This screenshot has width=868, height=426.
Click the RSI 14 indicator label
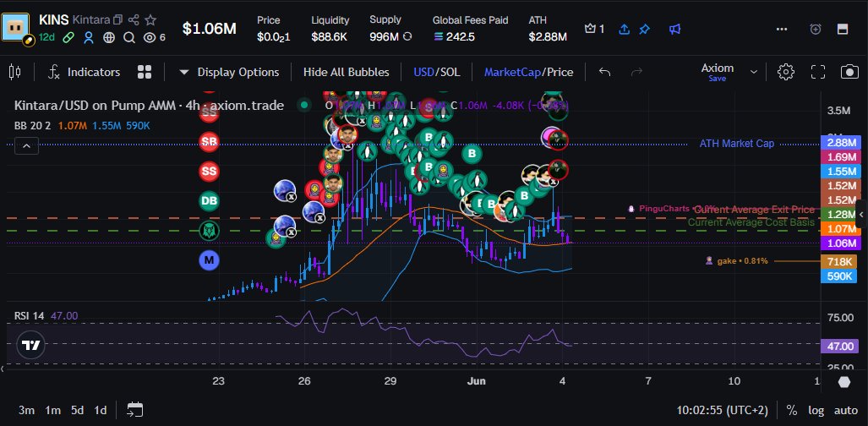[29, 316]
